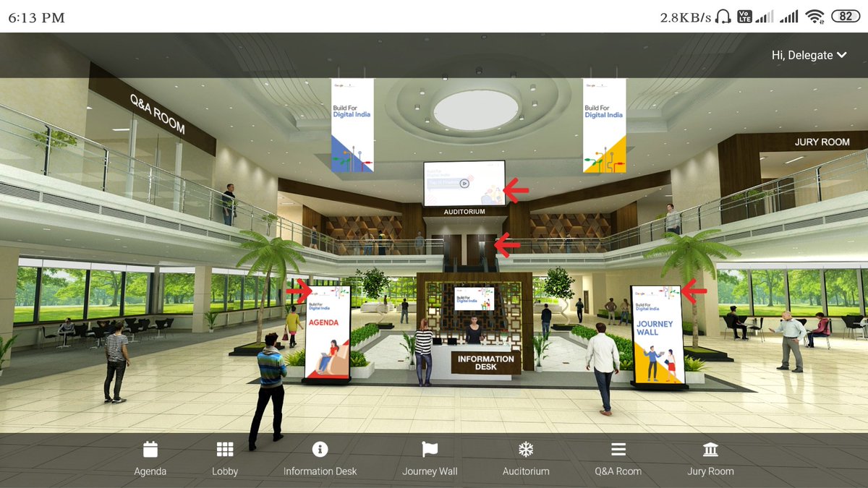Click the Hi, Delegate greeting text
This screenshot has width=868, height=488.
pyautogui.click(x=802, y=55)
